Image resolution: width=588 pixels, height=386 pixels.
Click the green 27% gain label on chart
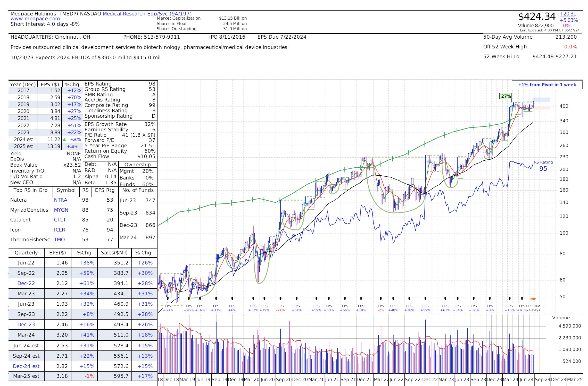(506, 96)
